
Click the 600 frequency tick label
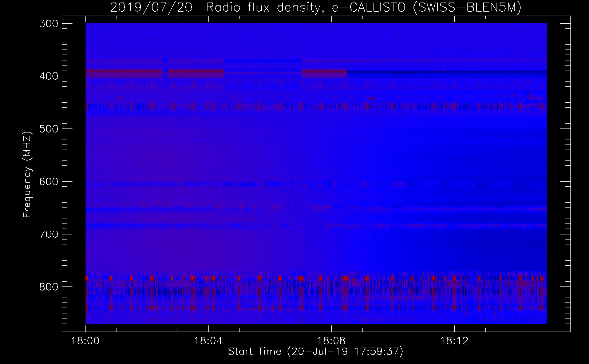point(48,182)
